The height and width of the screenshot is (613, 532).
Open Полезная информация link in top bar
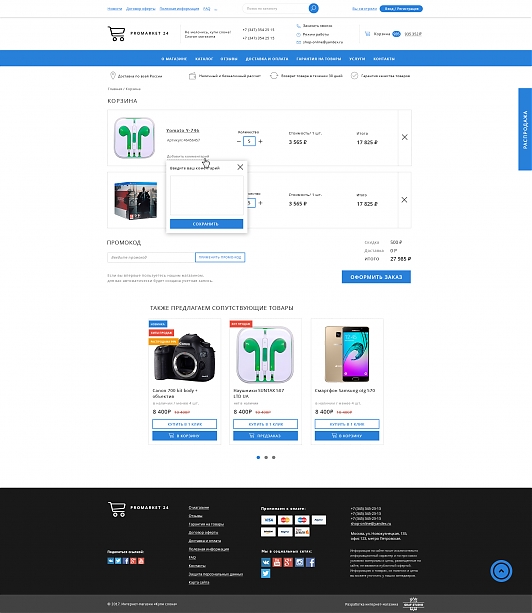179,9
